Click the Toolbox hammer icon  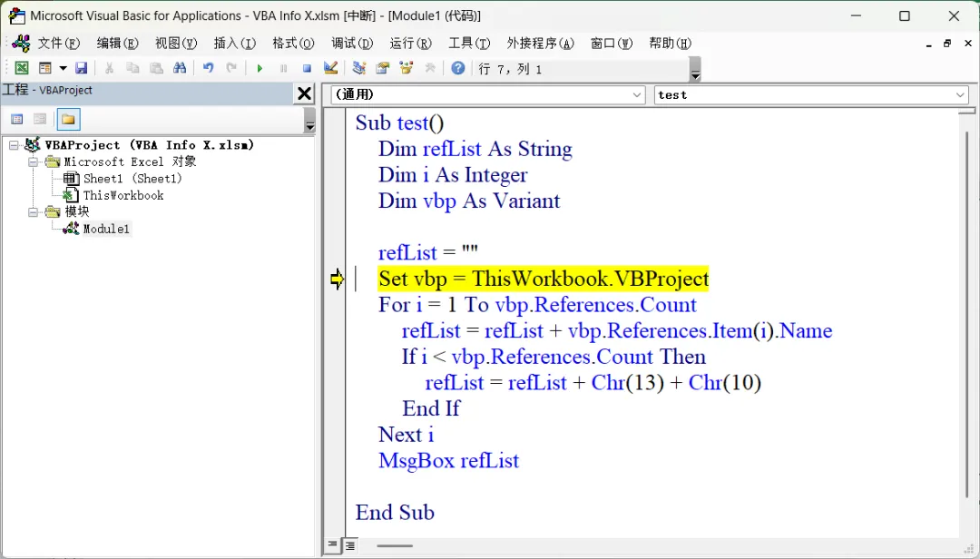pos(430,68)
